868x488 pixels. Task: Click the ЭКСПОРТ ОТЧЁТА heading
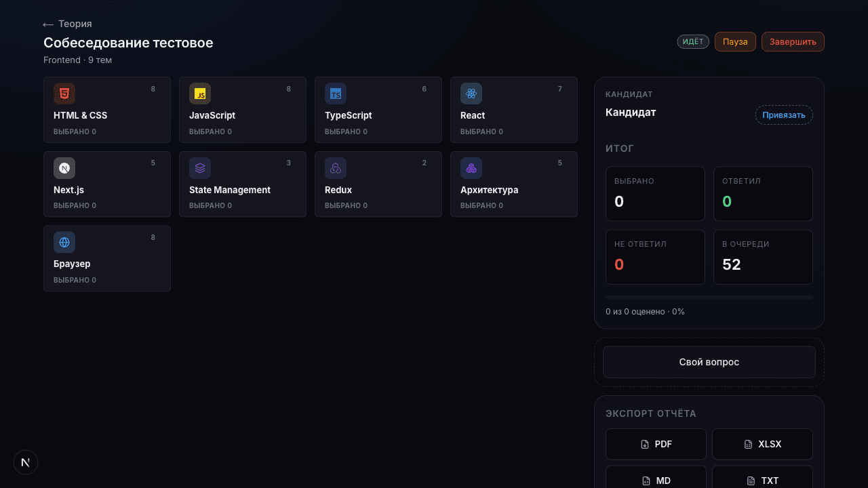[x=651, y=413]
